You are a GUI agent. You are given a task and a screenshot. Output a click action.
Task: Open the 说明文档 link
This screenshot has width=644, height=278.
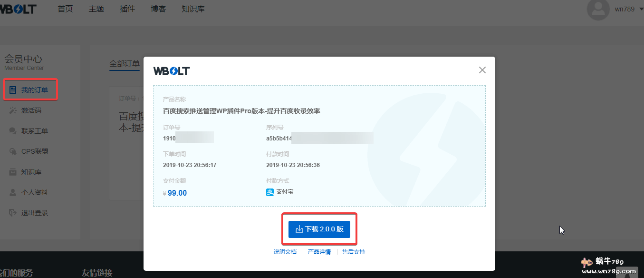point(285,252)
